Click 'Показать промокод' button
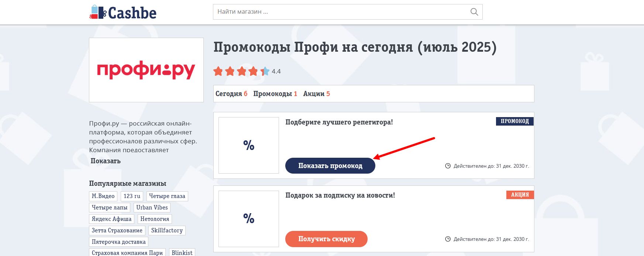The width and height of the screenshot is (644, 256). (330, 165)
